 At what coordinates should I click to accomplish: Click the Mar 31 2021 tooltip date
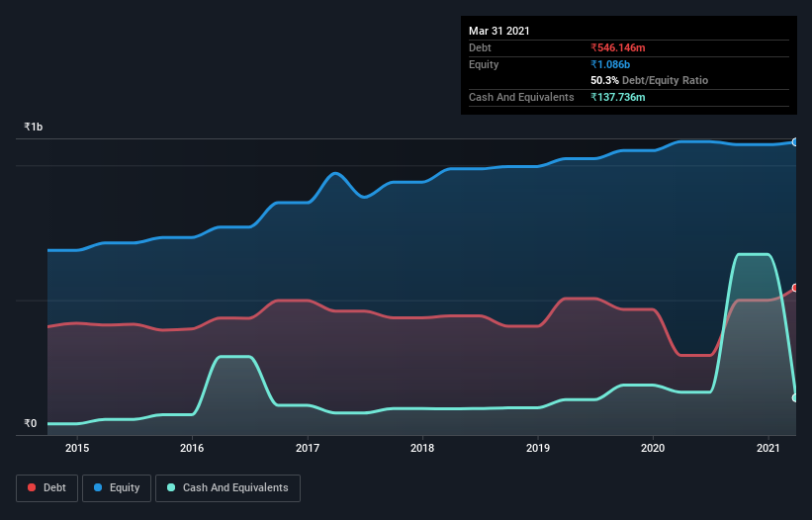(499, 31)
